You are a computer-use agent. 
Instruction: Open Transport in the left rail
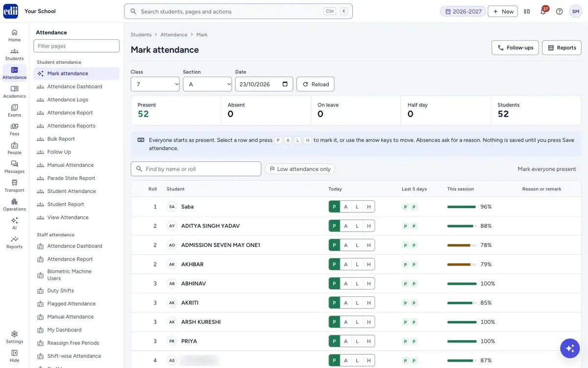point(14,186)
